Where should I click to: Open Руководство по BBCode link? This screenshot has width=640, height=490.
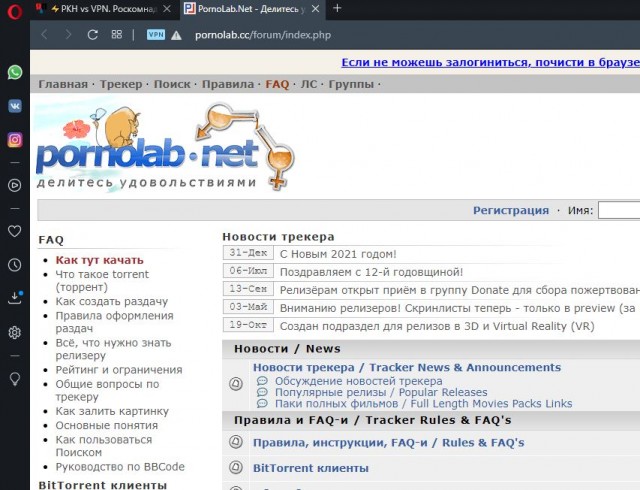[x=120, y=467]
